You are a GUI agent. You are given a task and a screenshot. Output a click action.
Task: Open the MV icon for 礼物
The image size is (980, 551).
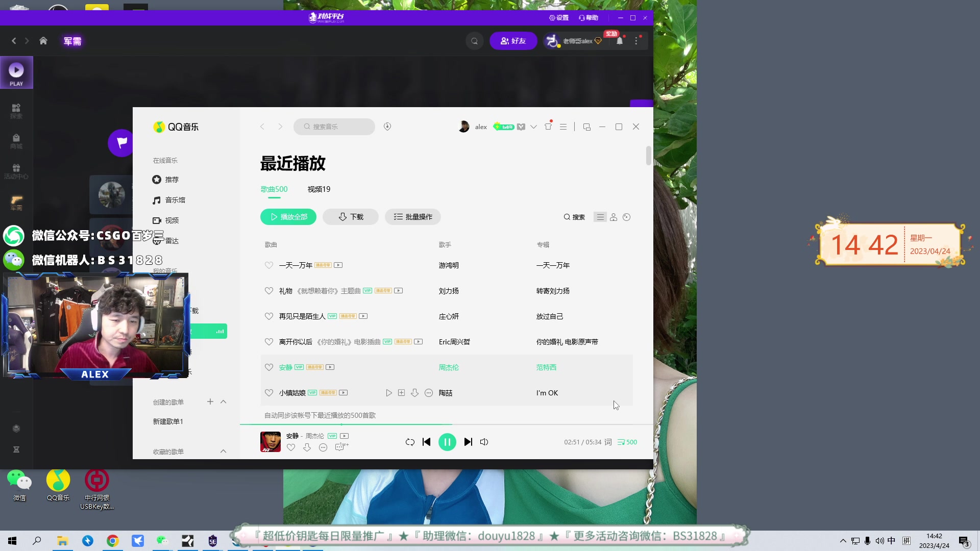tap(399, 291)
